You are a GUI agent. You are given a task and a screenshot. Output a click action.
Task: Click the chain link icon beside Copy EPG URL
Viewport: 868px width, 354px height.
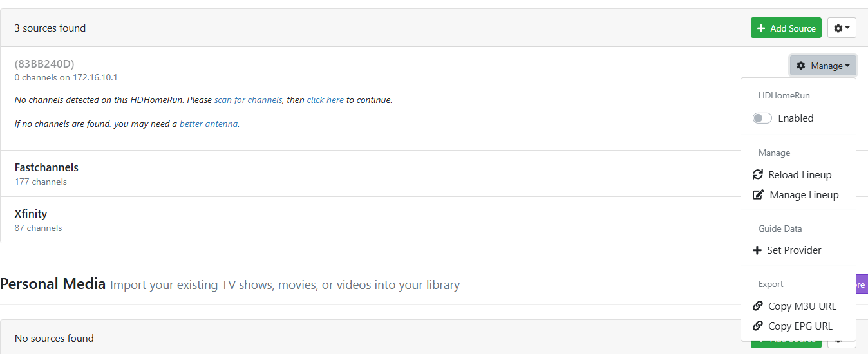[758, 326]
